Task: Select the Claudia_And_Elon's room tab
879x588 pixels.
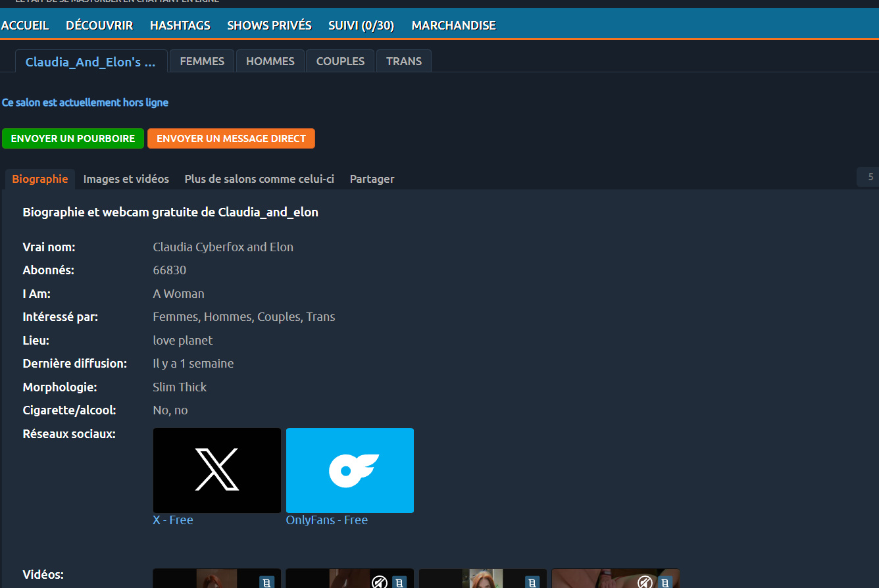Action: (91, 61)
